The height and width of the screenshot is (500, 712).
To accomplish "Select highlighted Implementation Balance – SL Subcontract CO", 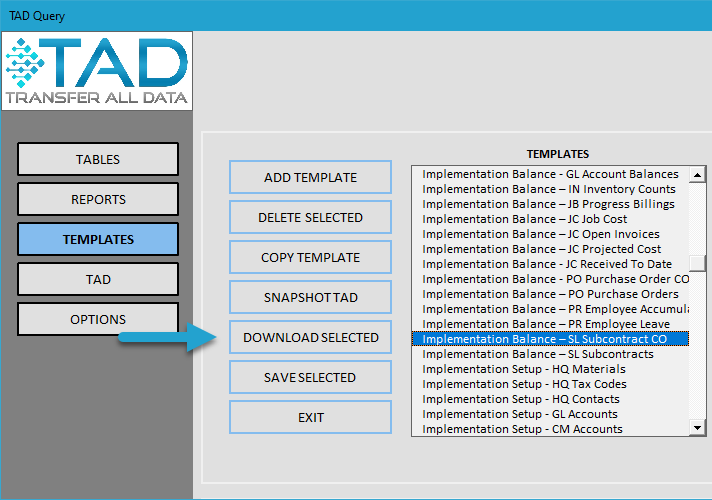I will click(x=550, y=339).
